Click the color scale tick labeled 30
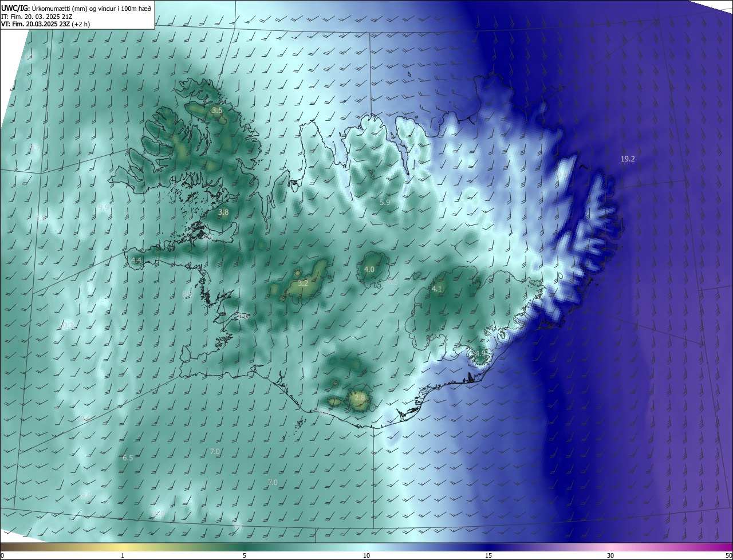The width and height of the screenshot is (733, 560). (x=610, y=555)
